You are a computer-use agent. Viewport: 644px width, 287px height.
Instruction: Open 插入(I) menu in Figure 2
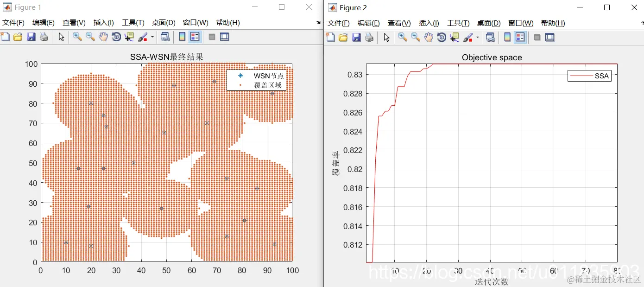(429, 23)
